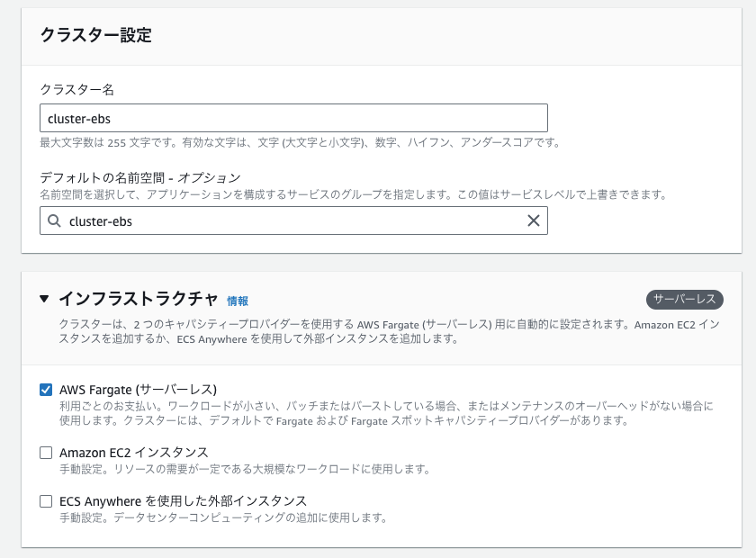Click 手動設定。データセンターコンピューティング description text
This screenshot has height=558, width=756.
224,518
